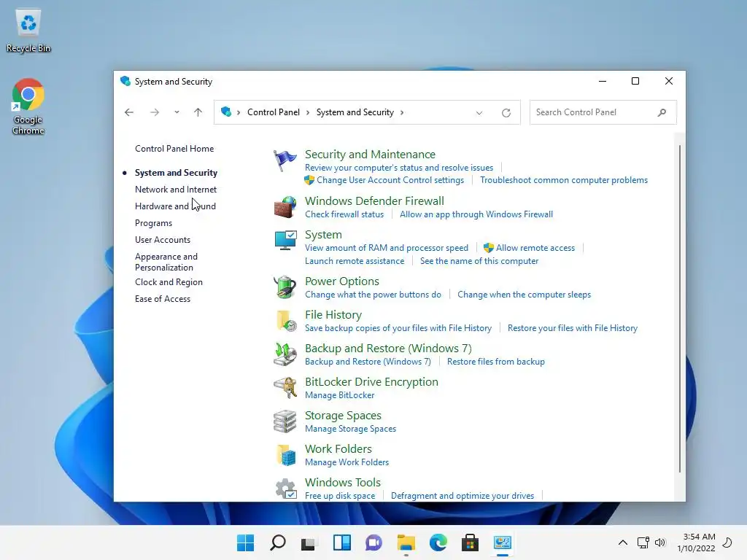Show hidden icons in system tray
Screen dimensions: 747x560
623,542
